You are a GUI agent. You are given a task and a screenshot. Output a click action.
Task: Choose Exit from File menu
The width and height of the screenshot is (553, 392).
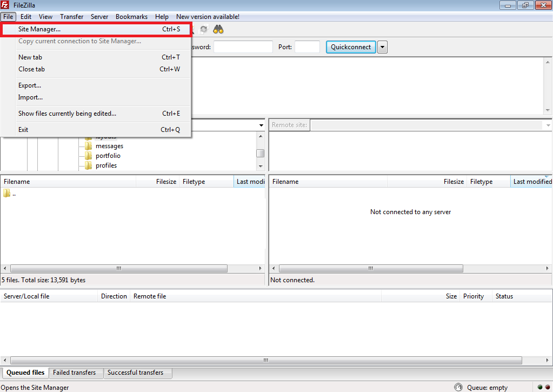point(96,130)
